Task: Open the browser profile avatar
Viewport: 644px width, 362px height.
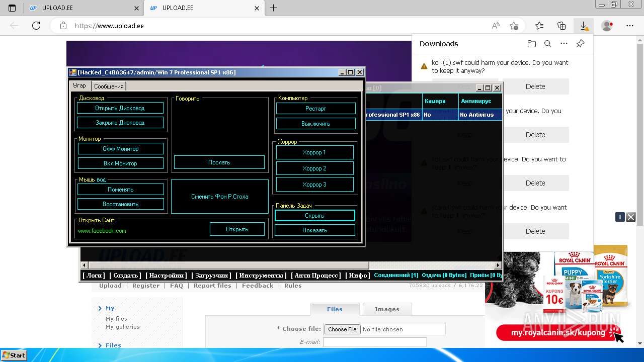Action: [607, 26]
